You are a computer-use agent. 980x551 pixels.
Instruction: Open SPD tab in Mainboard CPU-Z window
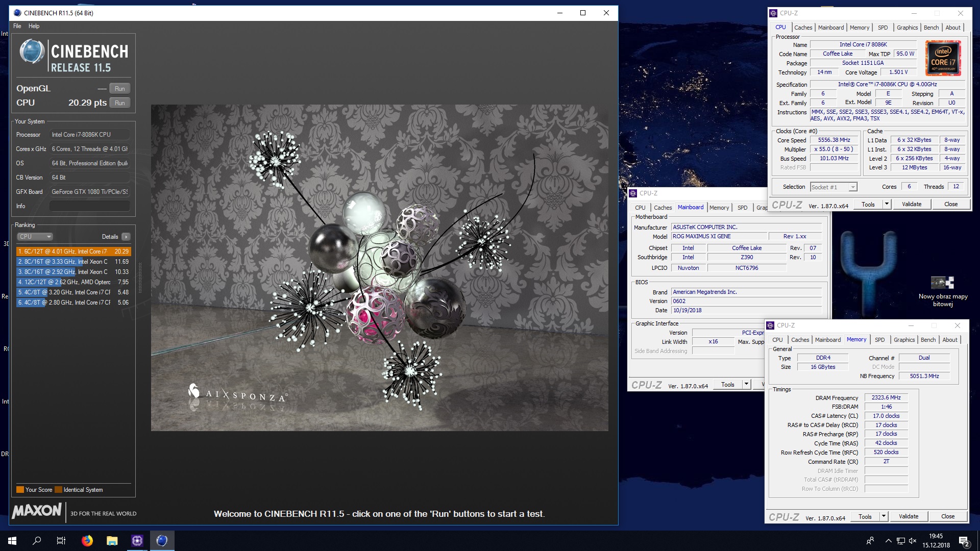tap(742, 208)
